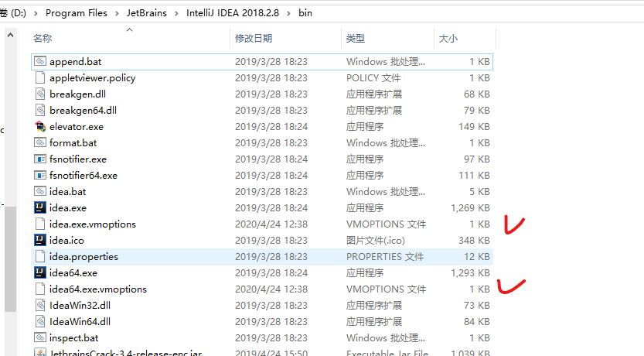Select the idea.properties file icon
Screen dimensions: 644x356
40,256
